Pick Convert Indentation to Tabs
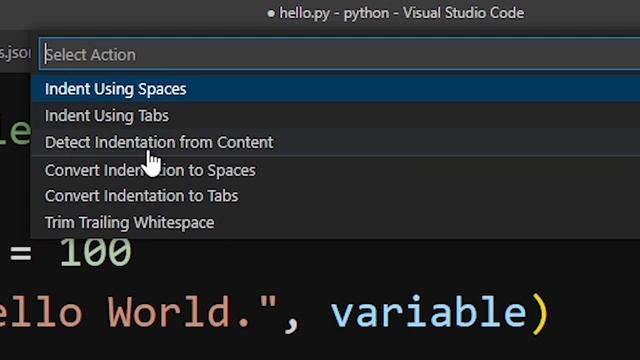 336,196
